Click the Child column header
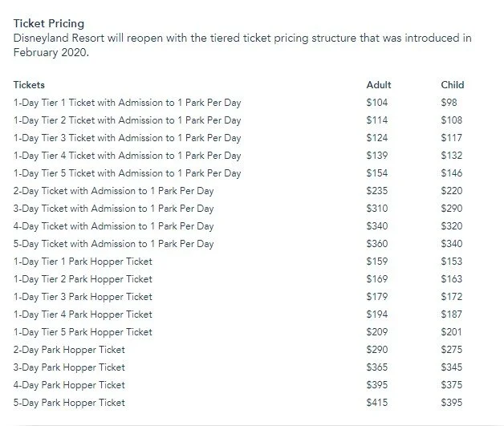 pos(452,85)
